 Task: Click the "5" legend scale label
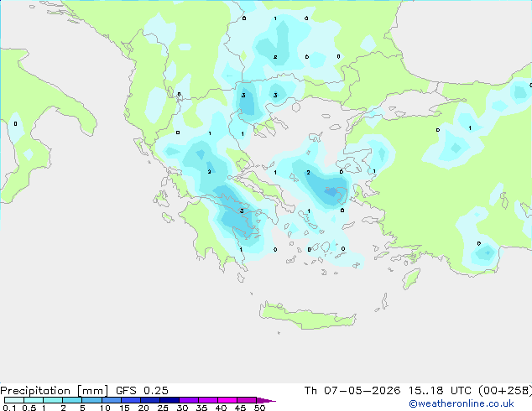[82, 408]
